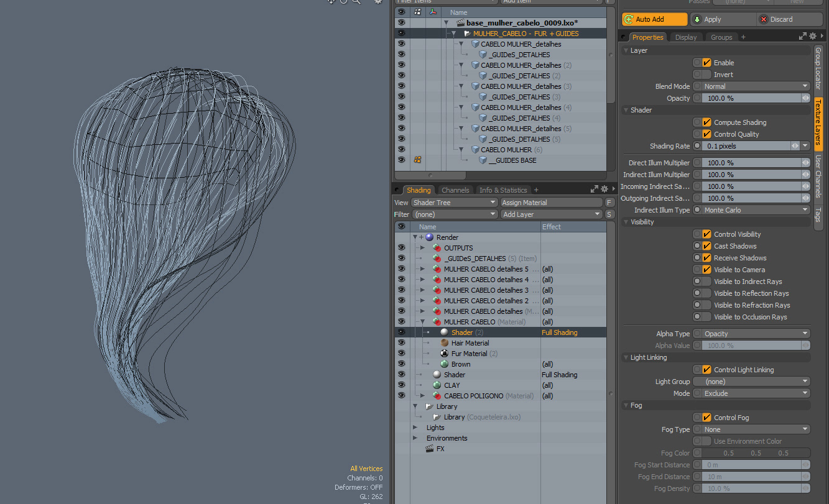
Task: Click the clapperboard icon of base_mulher_cabelo_0009.lxo scene
Action: (461, 23)
